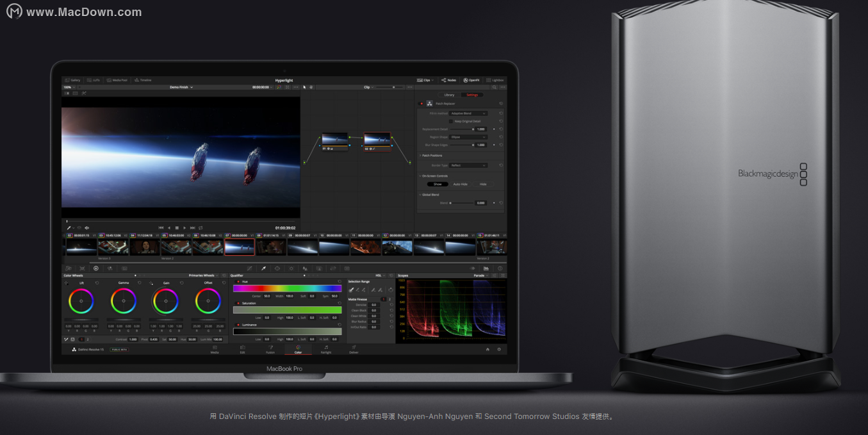This screenshot has width=868, height=435.
Task: Adjust the Global Blend slider
Action: coord(461,203)
